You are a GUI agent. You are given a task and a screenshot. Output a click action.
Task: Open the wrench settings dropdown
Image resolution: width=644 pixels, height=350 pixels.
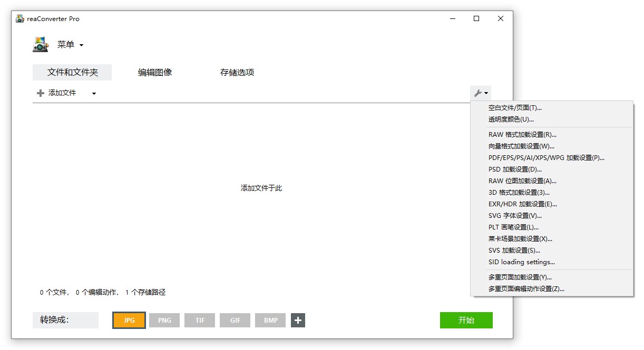pyautogui.click(x=481, y=93)
